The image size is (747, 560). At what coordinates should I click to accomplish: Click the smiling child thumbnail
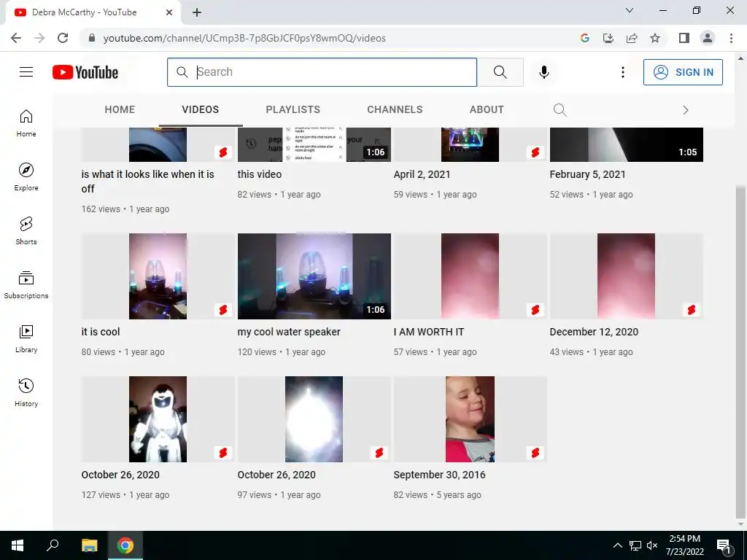point(470,419)
